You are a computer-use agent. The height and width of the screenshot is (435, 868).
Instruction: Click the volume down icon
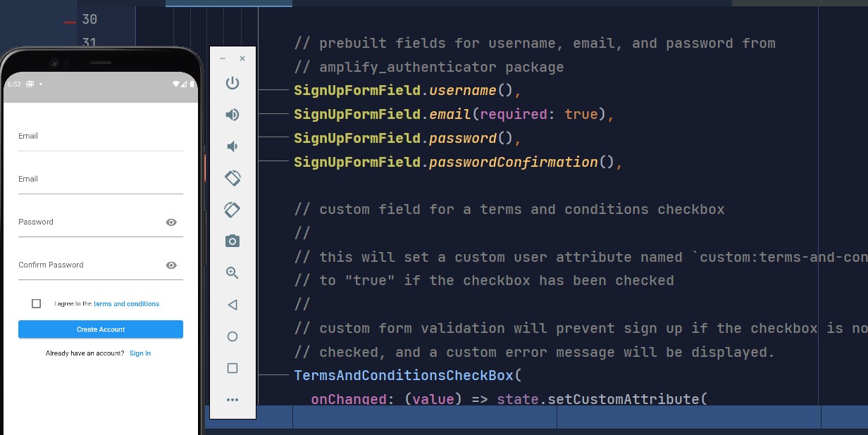point(232,146)
